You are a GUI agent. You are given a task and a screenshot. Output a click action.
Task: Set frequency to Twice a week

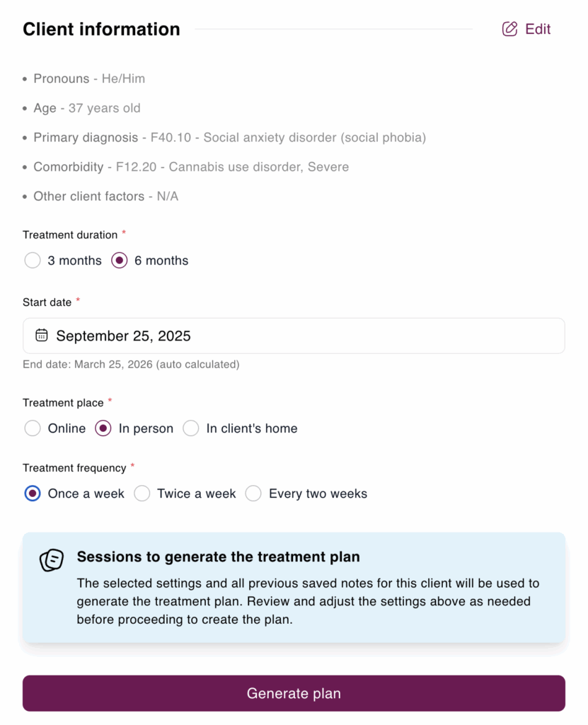(142, 493)
